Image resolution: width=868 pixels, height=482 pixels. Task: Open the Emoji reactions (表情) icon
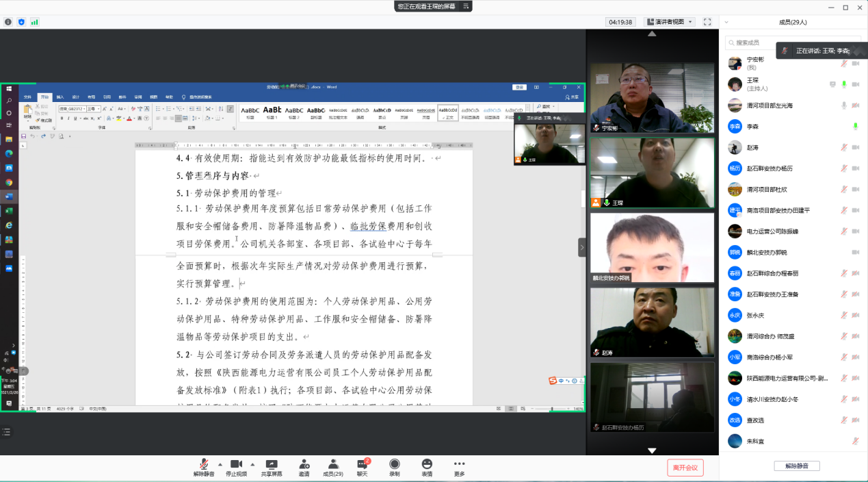pyautogui.click(x=427, y=465)
